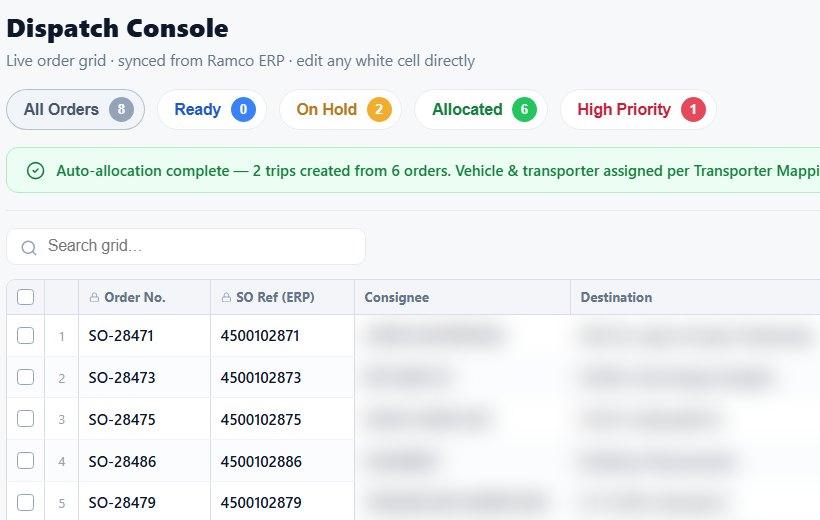This screenshot has height=520, width=820.
Task: Click the ERP reference 4500102886
Action: [261, 461]
